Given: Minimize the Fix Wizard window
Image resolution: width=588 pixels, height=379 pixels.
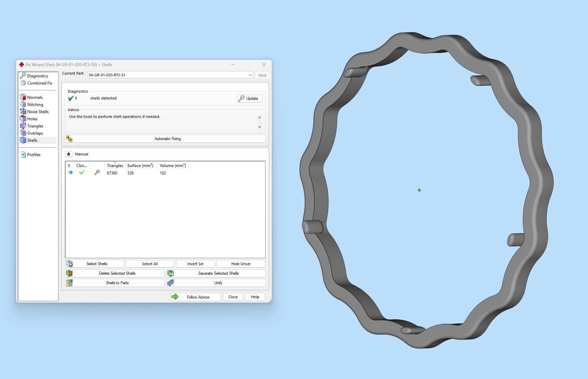Looking at the screenshot, I should tap(233, 65).
